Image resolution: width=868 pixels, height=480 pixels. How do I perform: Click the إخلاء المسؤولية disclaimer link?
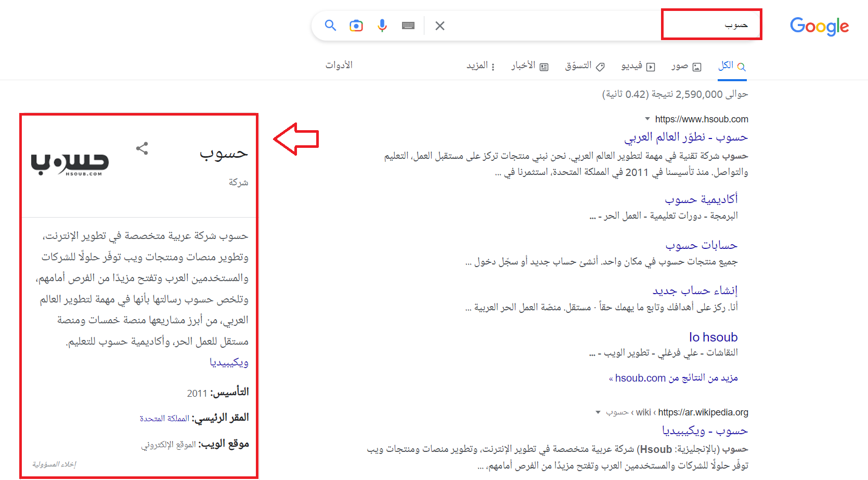pos(54,464)
